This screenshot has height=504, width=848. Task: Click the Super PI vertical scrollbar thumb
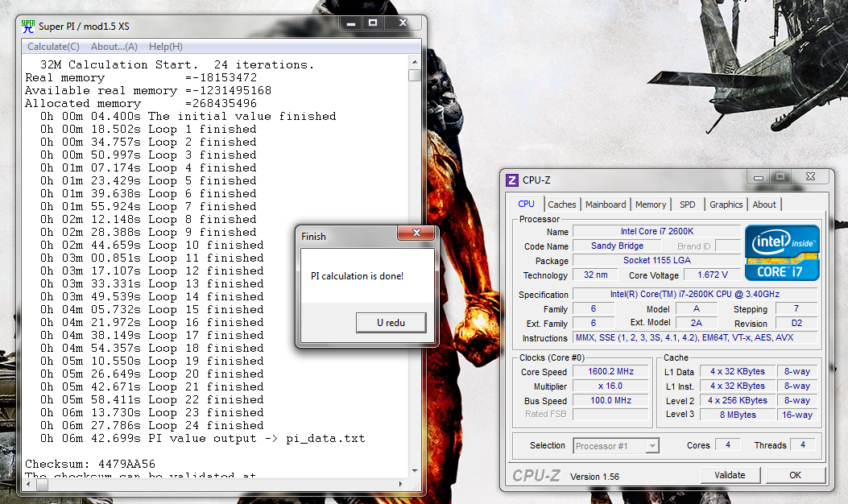415,75
